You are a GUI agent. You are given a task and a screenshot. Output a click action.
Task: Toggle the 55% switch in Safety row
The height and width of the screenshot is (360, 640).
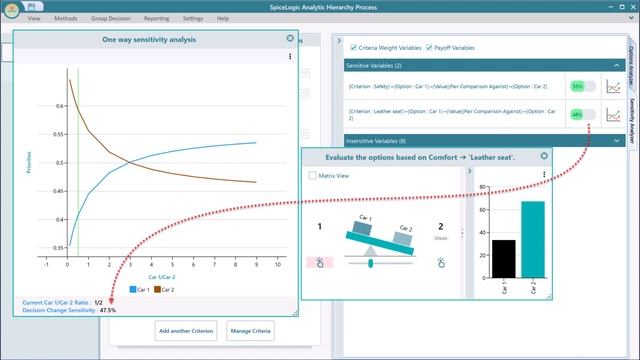click(x=583, y=86)
